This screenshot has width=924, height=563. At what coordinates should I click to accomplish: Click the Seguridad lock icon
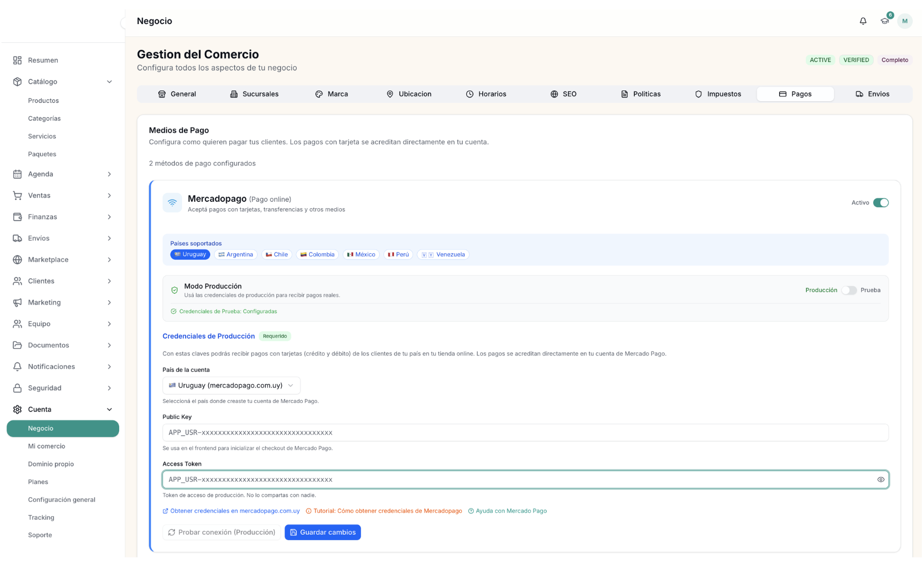pyautogui.click(x=17, y=388)
